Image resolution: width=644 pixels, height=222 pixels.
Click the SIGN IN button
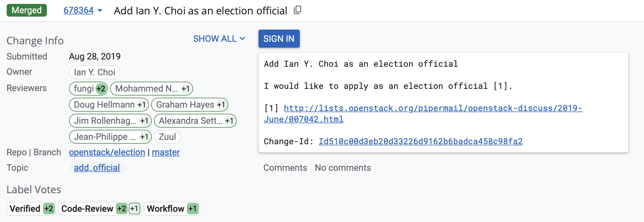tap(279, 39)
